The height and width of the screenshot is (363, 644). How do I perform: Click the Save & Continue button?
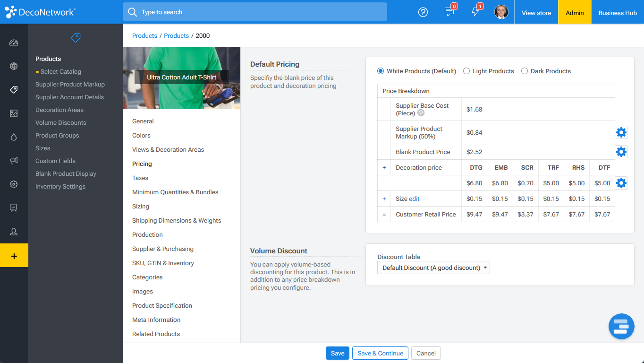380,353
